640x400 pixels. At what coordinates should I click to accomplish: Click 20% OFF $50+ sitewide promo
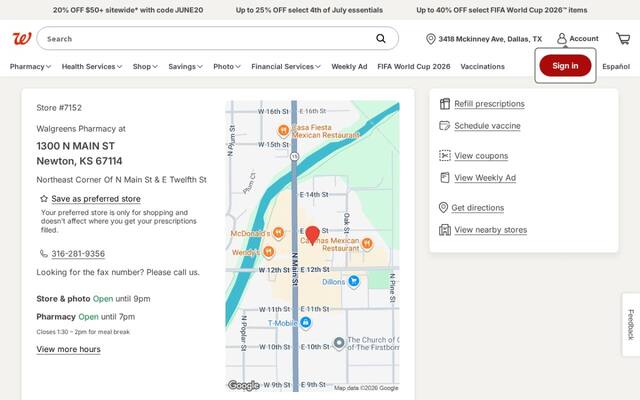(128, 10)
